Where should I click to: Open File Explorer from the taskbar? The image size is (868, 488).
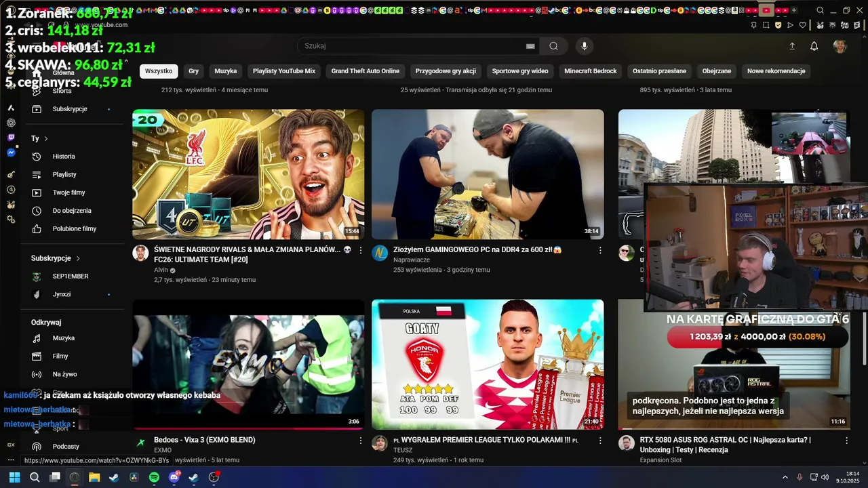[94, 477]
